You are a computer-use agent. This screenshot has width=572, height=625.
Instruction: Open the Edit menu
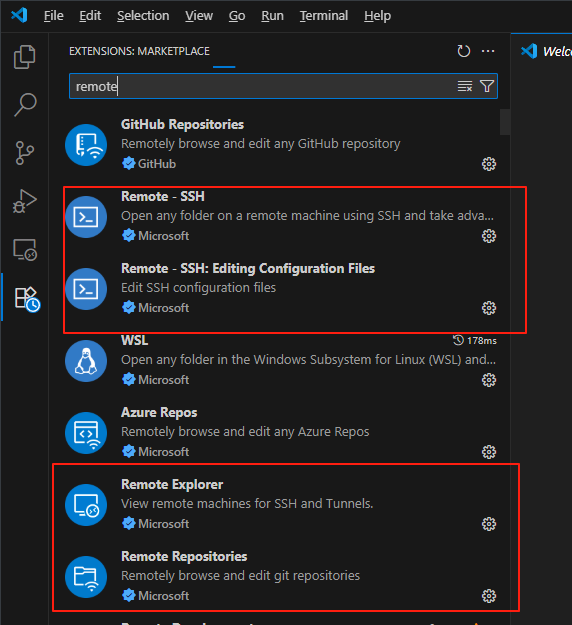coord(90,16)
